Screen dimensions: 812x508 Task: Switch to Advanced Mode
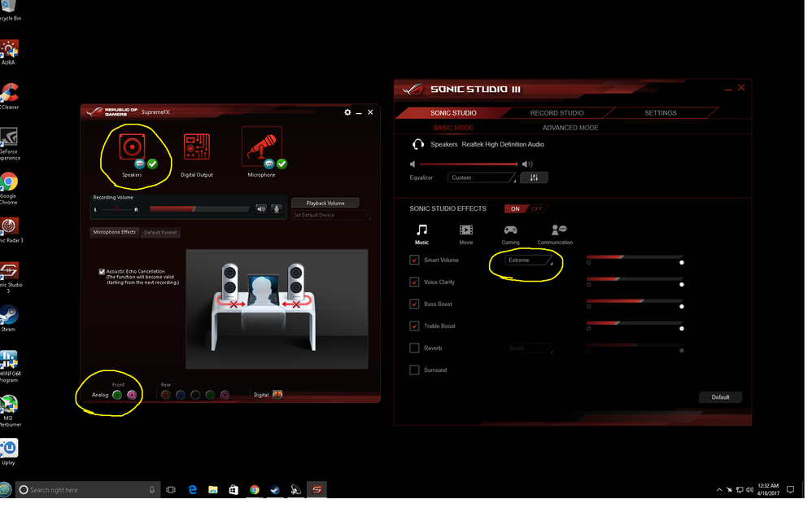point(570,128)
